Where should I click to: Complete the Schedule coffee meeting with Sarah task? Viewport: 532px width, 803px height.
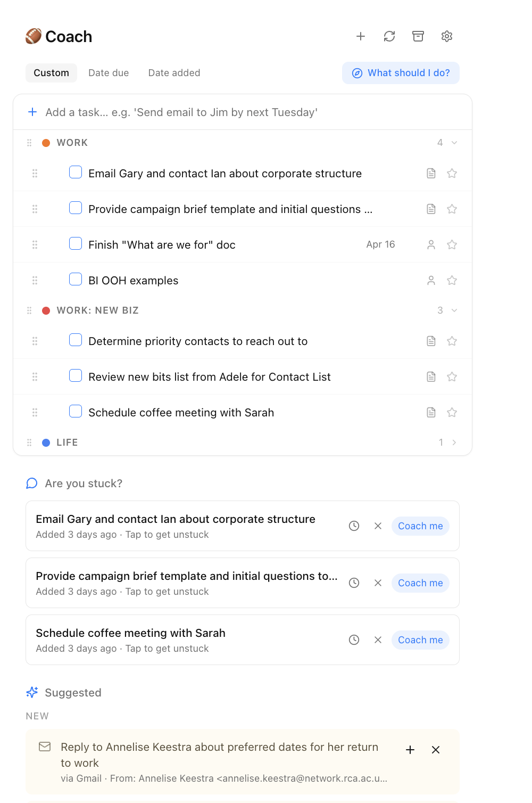point(76,411)
